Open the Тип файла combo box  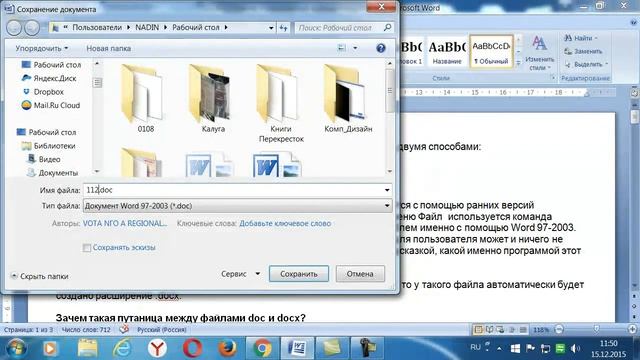click(238, 206)
